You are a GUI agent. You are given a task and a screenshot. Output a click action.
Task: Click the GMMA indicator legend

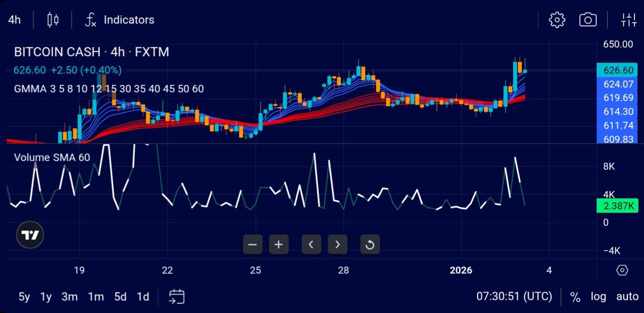pos(109,89)
